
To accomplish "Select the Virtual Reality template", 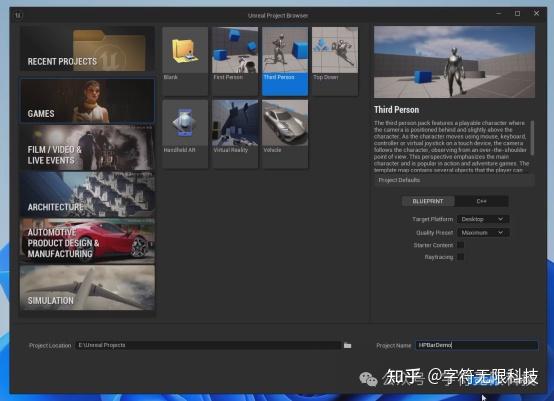I will [x=235, y=134].
